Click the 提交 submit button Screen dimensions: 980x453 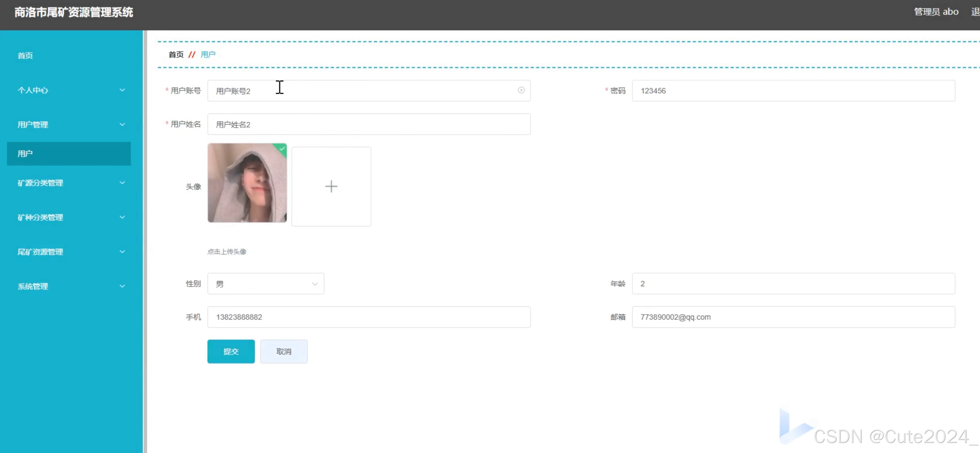231,351
